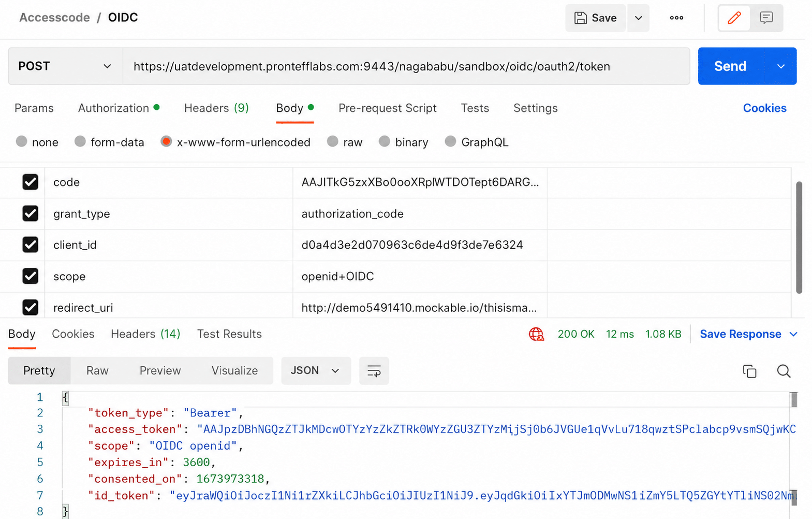Viewport: 812px width, 519px height.
Task: Open the request Headers (9) tab
Action: point(216,108)
